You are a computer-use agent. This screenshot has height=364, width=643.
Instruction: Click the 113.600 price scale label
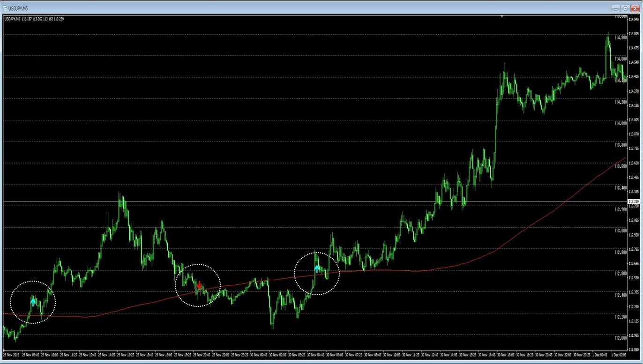634,163
